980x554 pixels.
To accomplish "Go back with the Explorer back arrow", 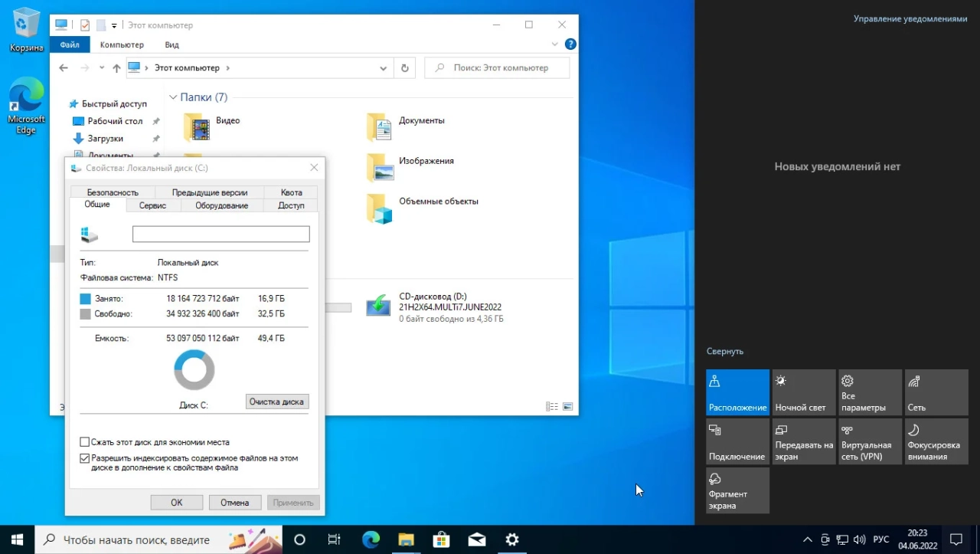I will point(64,67).
